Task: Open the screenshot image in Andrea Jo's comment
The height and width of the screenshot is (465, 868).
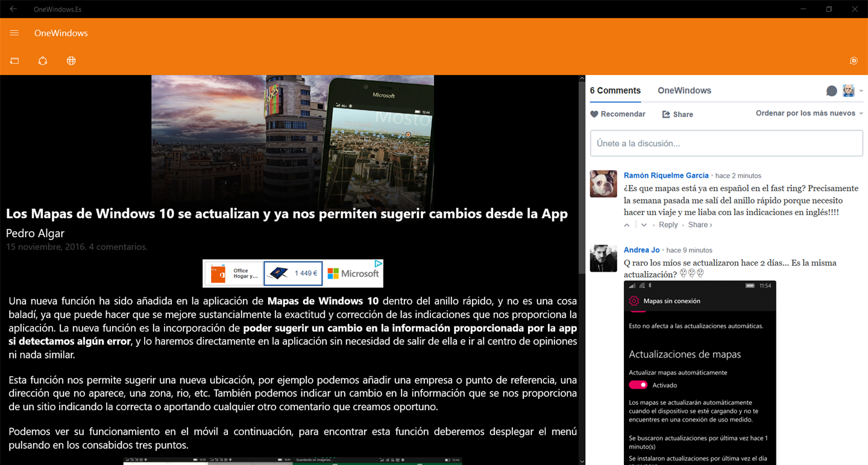Action: point(700,372)
